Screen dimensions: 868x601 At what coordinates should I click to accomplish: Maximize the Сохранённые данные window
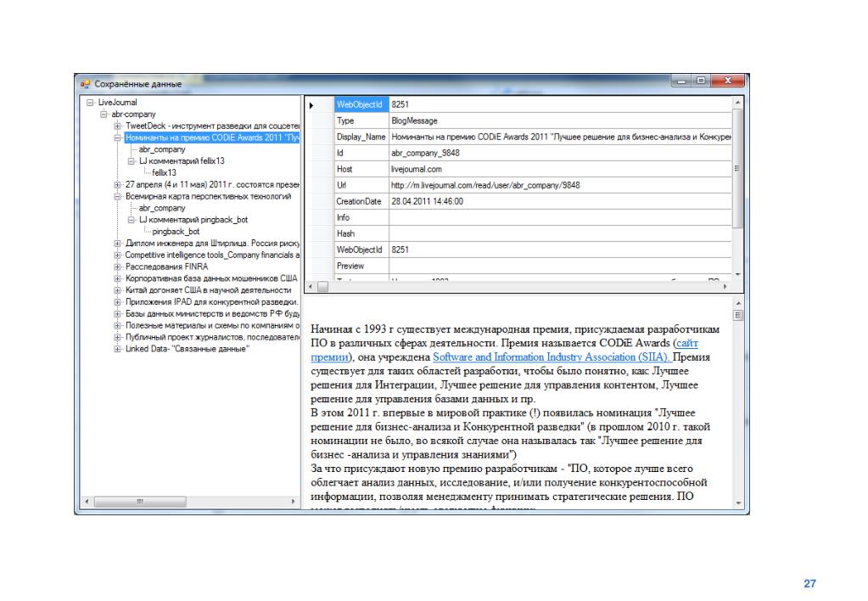click(x=701, y=81)
